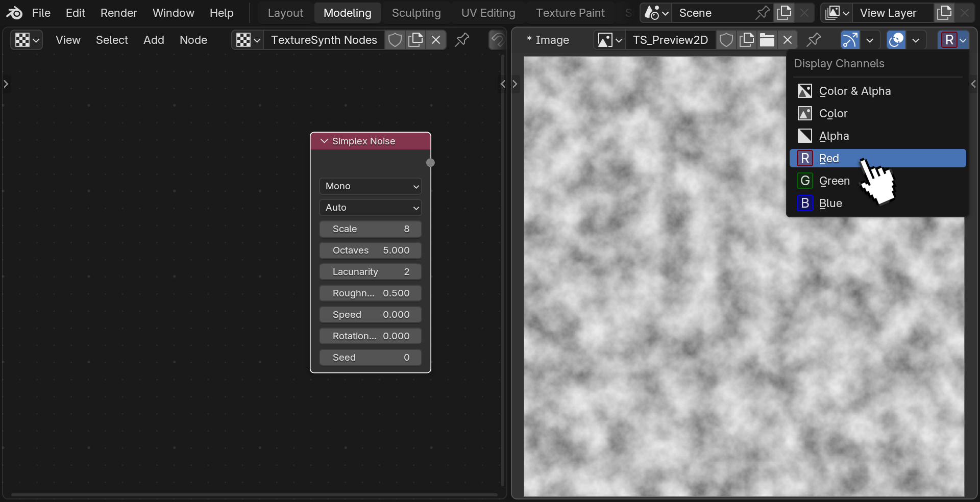Select Color & Alpha display channel
980x502 pixels.
[x=878, y=91]
